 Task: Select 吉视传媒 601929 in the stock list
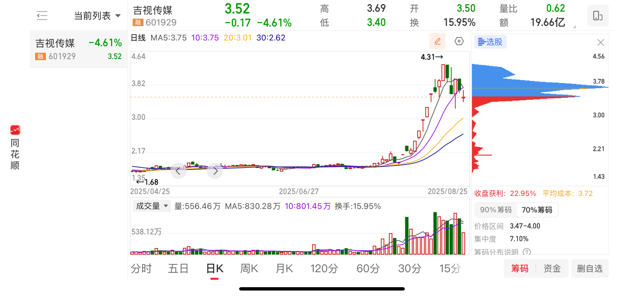tap(79, 49)
